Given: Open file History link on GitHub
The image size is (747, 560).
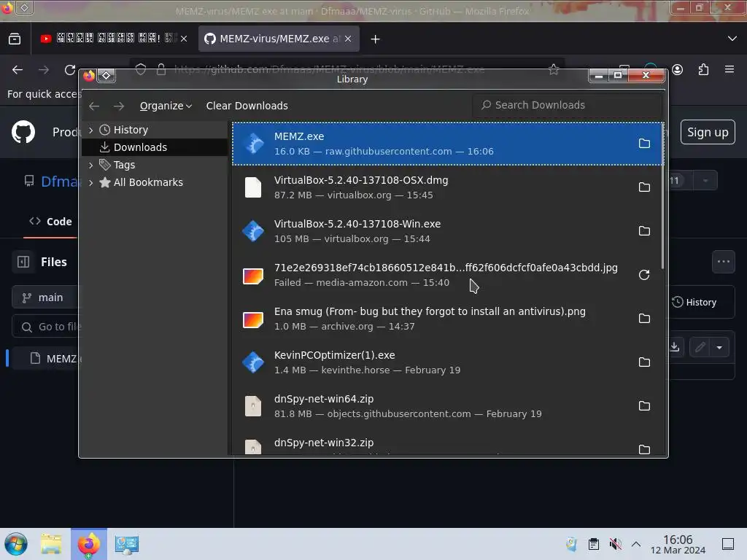Looking at the screenshot, I should pyautogui.click(x=694, y=303).
